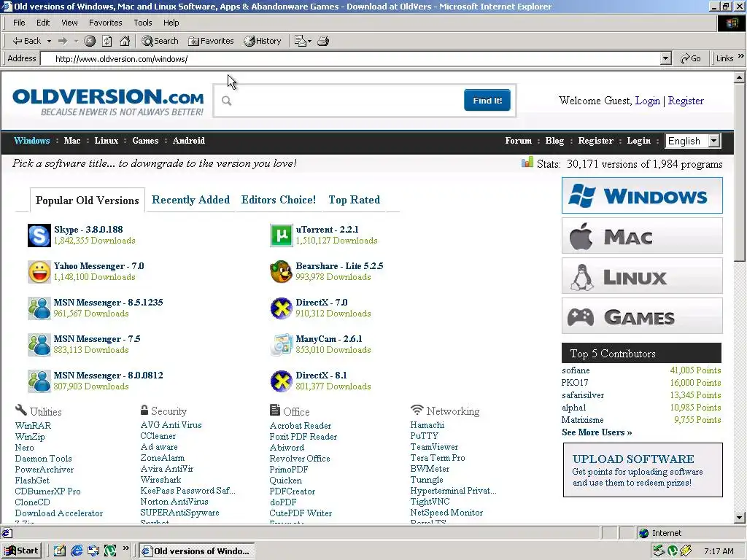The width and height of the screenshot is (747, 560).
Task: Open the Favorites menu
Action: tap(105, 23)
